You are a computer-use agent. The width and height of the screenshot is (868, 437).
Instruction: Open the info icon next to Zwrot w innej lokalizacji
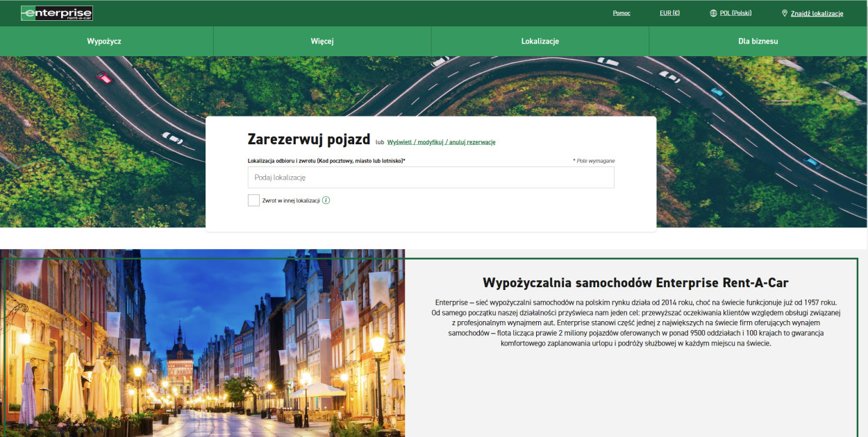point(326,200)
